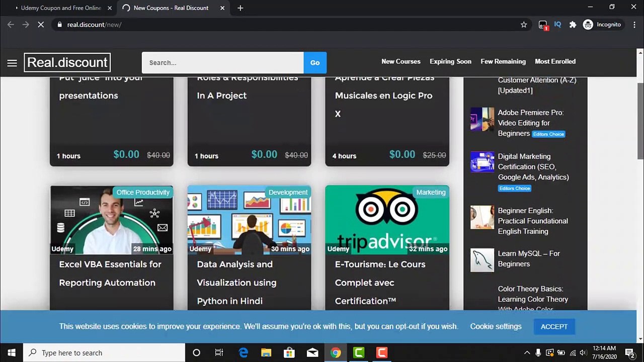644x362 pixels.
Task: Open Cortana from the taskbar circle icon
Action: (x=196, y=352)
